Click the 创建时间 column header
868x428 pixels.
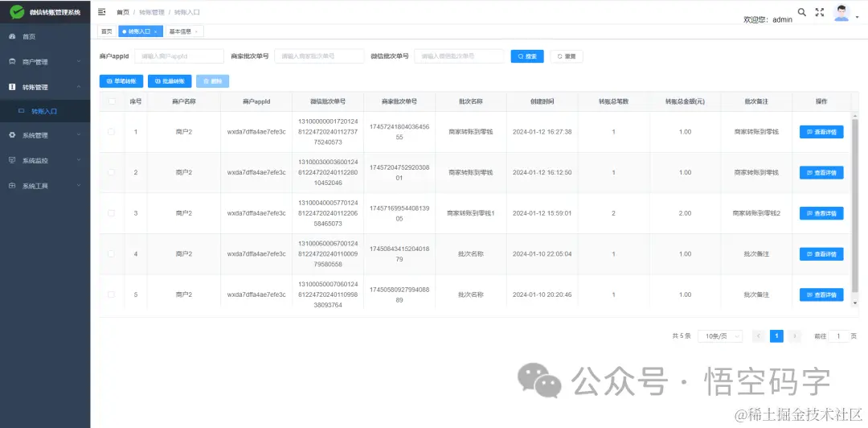coord(542,101)
